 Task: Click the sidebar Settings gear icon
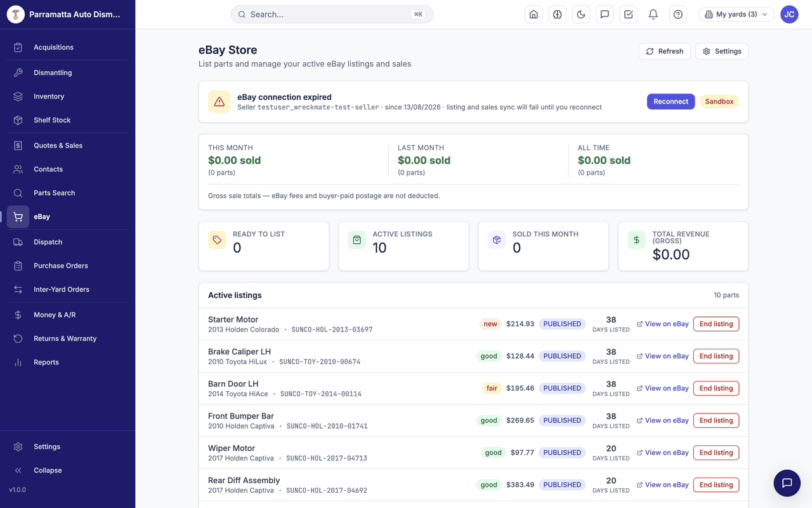click(18, 447)
